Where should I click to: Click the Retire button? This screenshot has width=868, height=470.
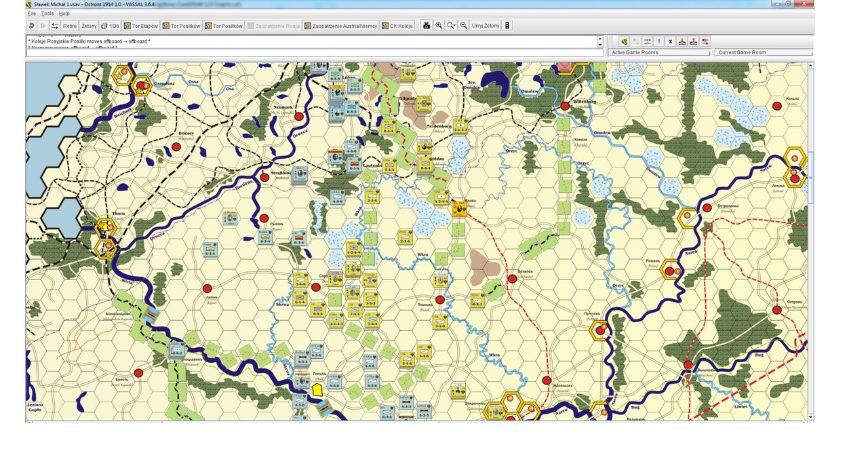70,26
